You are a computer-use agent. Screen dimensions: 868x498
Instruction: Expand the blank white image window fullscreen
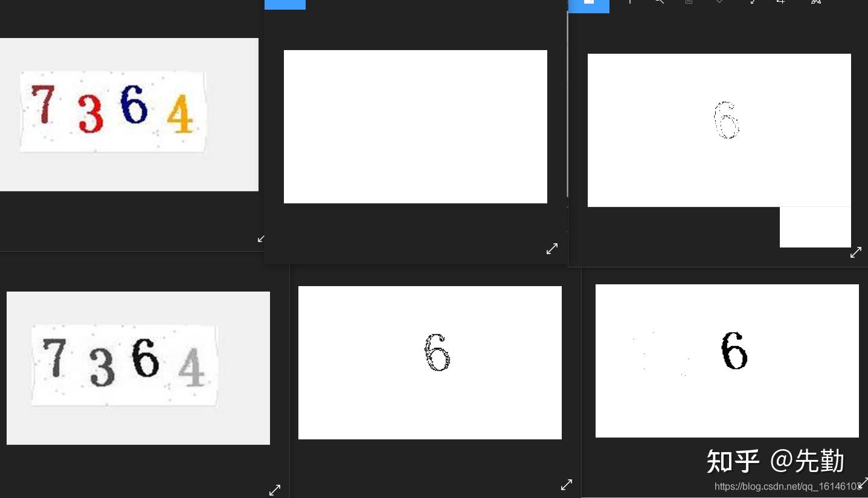(x=552, y=249)
